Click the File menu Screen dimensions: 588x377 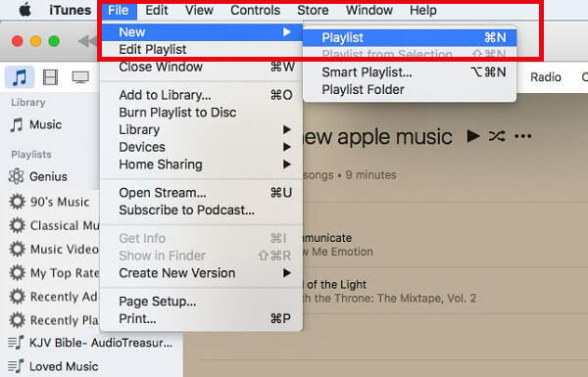click(x=119, y=10)
